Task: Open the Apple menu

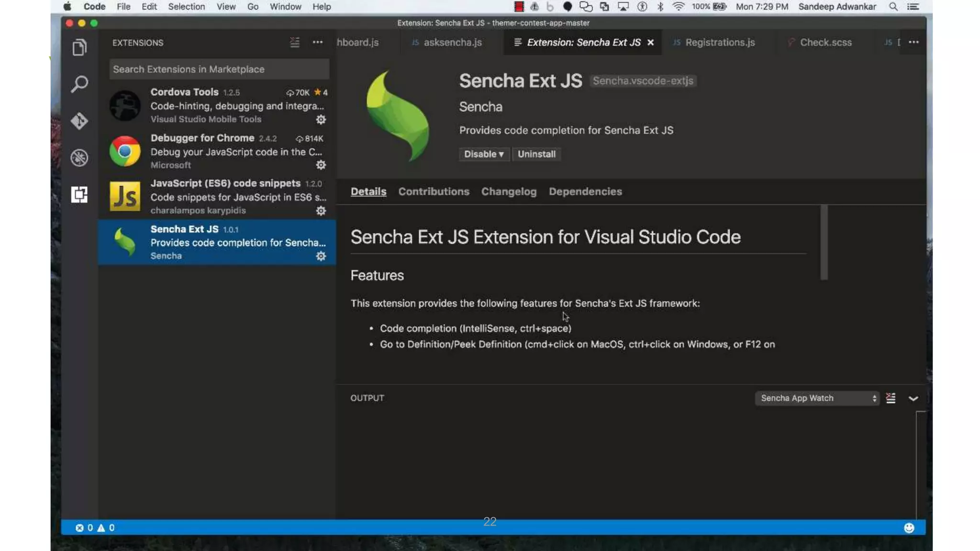Action: click(67, 6)
